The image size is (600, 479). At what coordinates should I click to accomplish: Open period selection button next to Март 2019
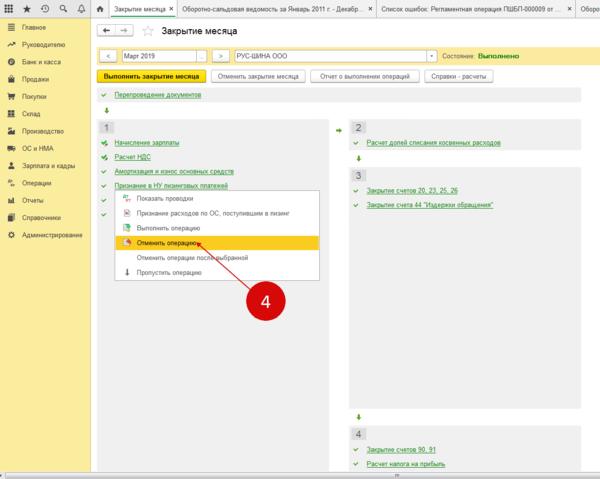pos(202,56)
